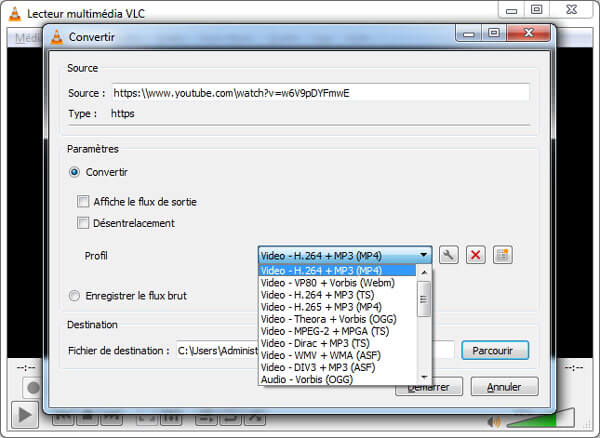The height and width of the screenshot is (438, 600).
Task: Choose Video - H.264 + MP3 (TS)
Action: 337,295
